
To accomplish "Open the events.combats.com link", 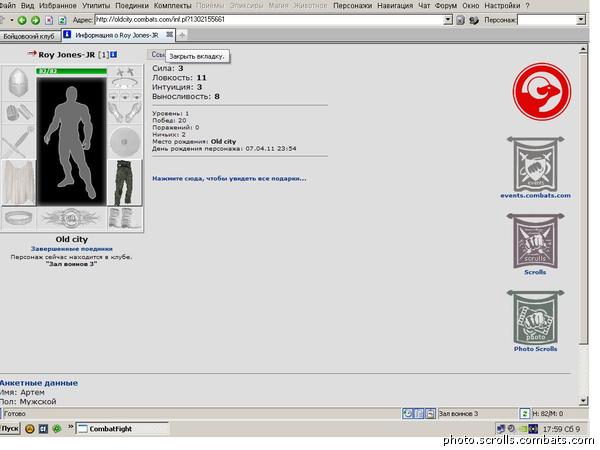I will pyautogui.click(x=535, y=196).
